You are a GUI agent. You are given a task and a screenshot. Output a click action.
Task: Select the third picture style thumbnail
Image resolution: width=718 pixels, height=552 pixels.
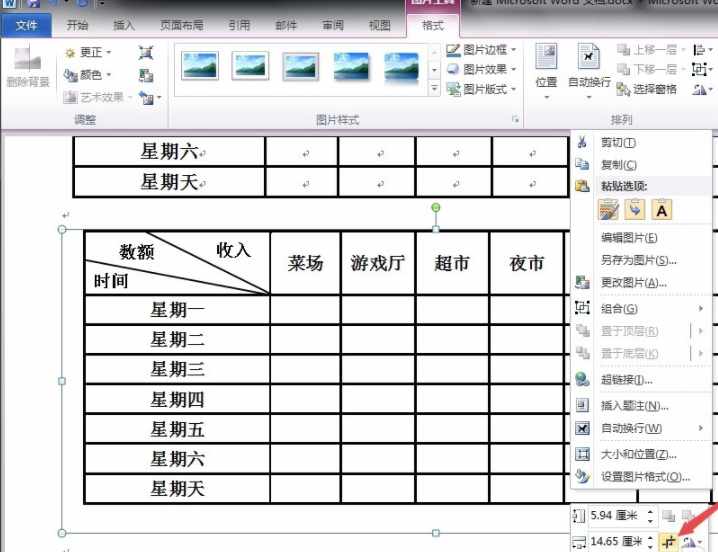click(300, 66)
